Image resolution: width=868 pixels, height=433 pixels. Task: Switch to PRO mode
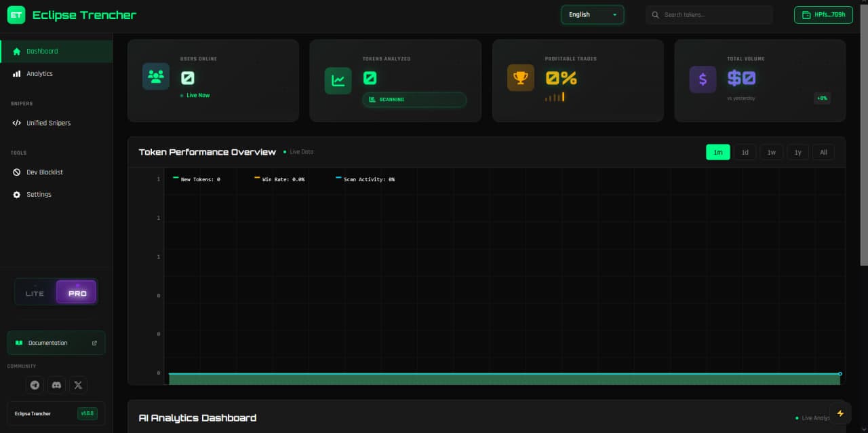(x=77, y=293)
